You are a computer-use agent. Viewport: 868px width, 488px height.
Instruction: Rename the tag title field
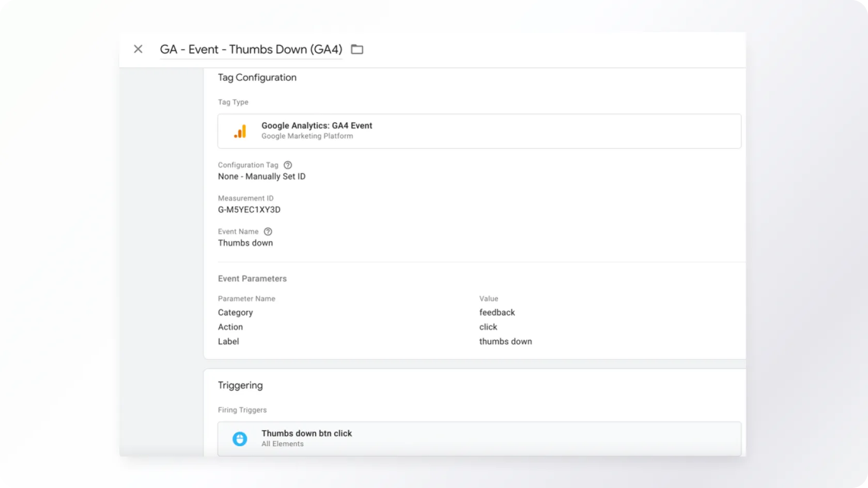click(x=251, y=50)
